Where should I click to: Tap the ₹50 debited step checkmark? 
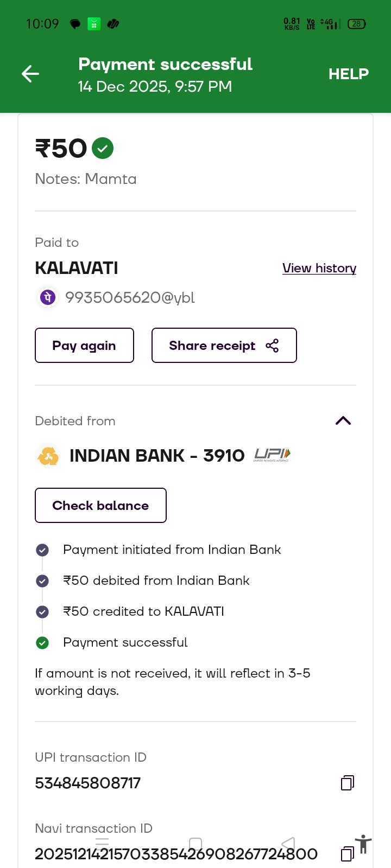click(42, 581)
